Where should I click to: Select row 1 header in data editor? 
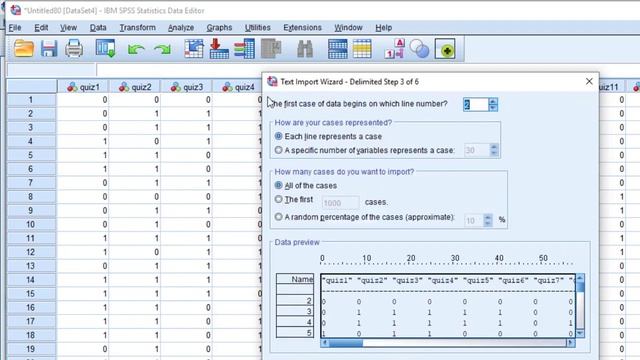tap(31, 100)
